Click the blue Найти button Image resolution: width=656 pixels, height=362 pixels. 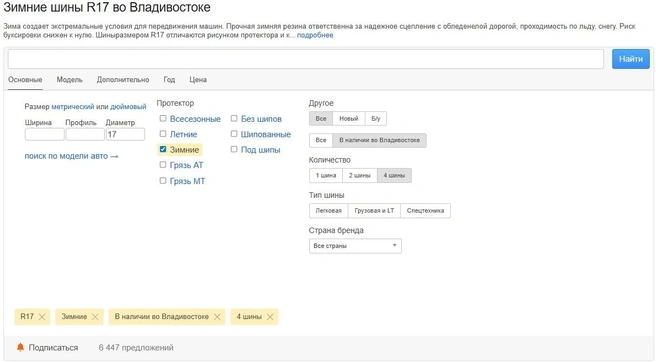(631, 59)
